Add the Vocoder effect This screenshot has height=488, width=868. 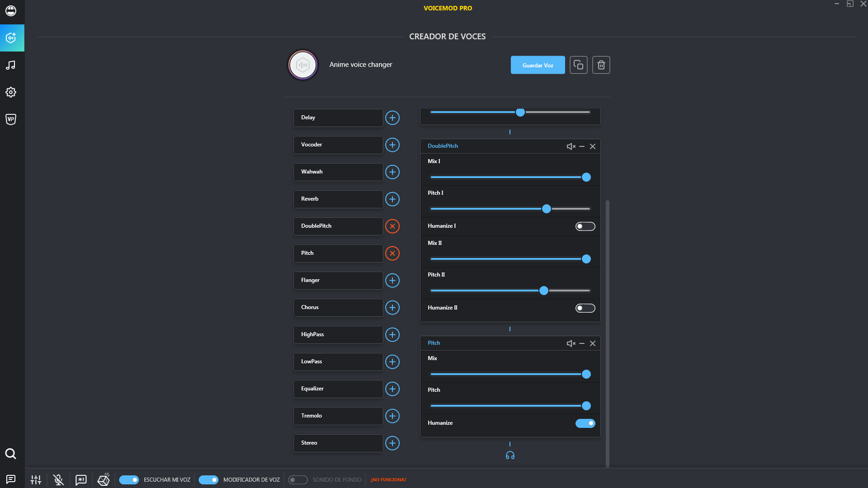pos(392,145)
